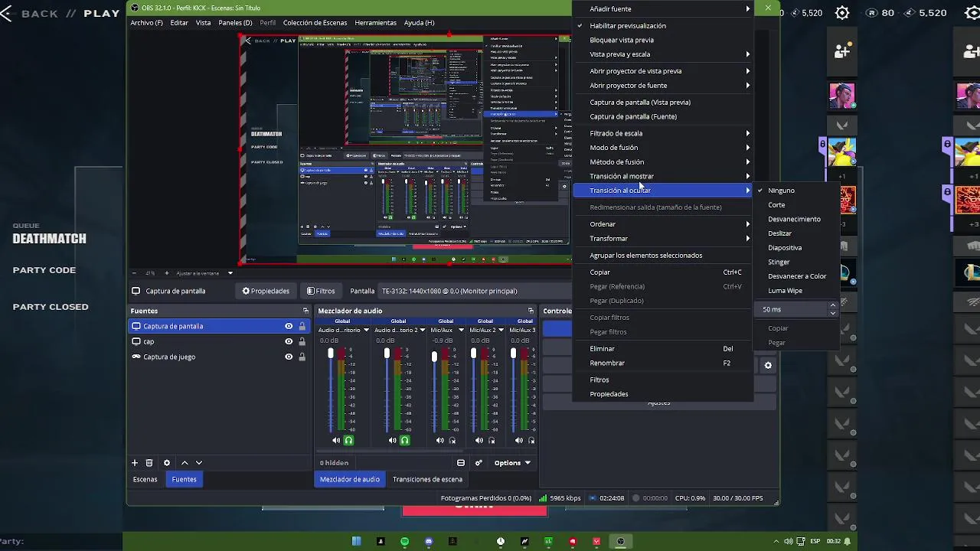This screenshot has width=980, height=551.
Task: Click the Windows Start button
Action: (357, 541)
